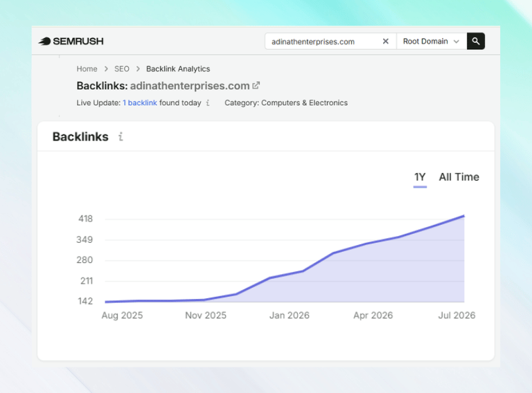
Task: Click the Jan 2026 label on chart axis
Action: 290,316
